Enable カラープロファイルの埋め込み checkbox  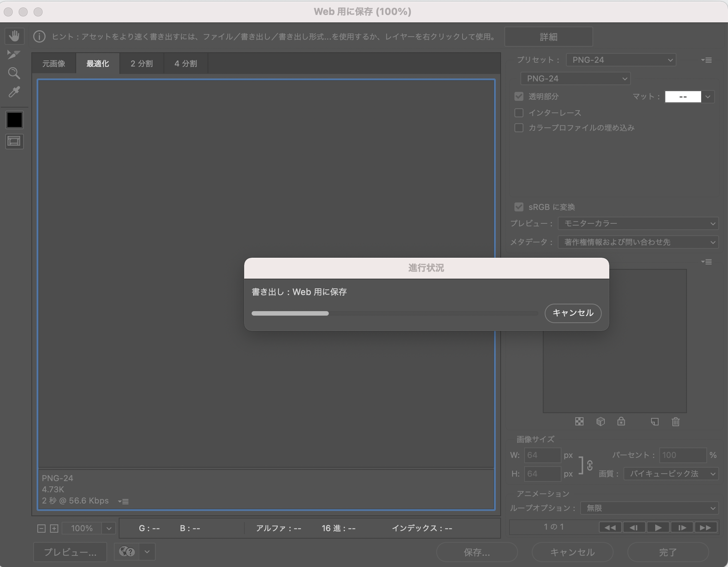(x=519, y=128)
